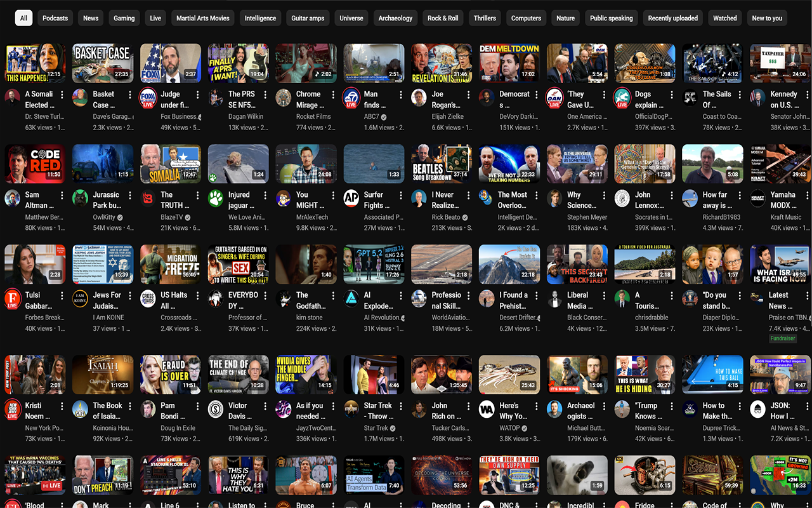Screen dimensions: 812x508
Task: Open the John Lennox video title
Action: [x=648, y=200]
